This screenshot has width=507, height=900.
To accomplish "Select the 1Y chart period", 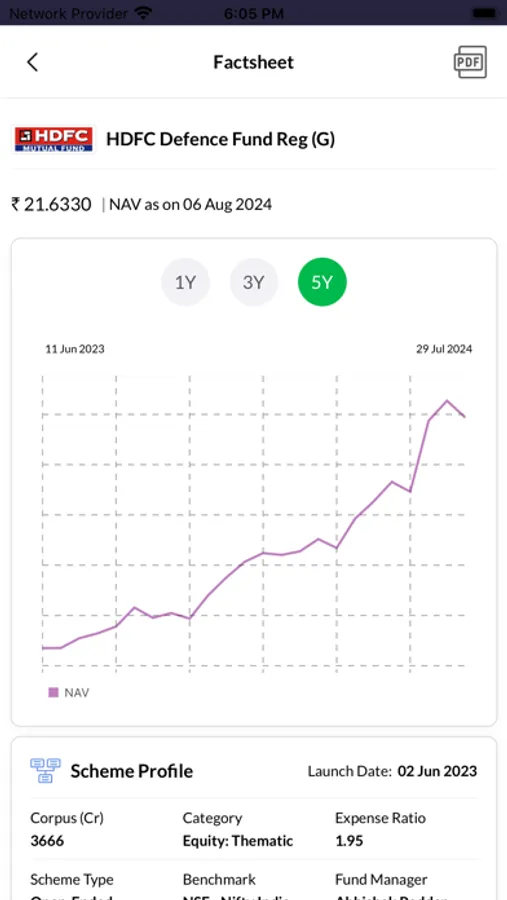I will [x=185, y=282].
